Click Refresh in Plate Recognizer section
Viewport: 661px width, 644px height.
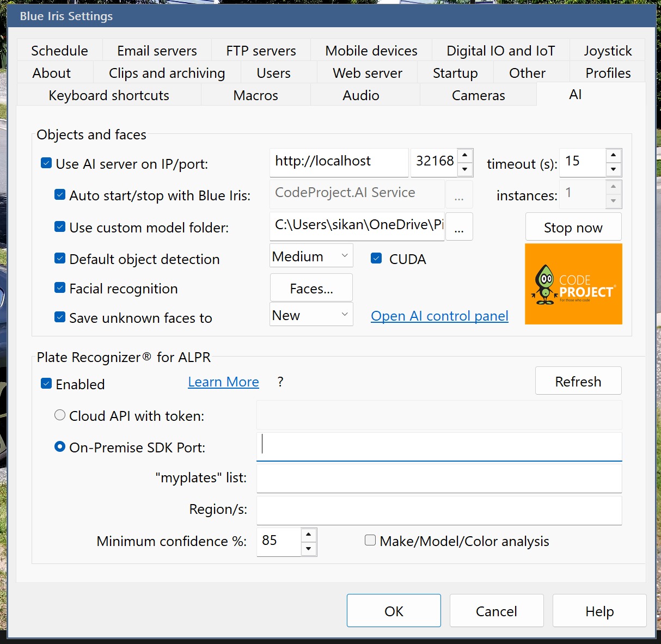pos(578,381)
